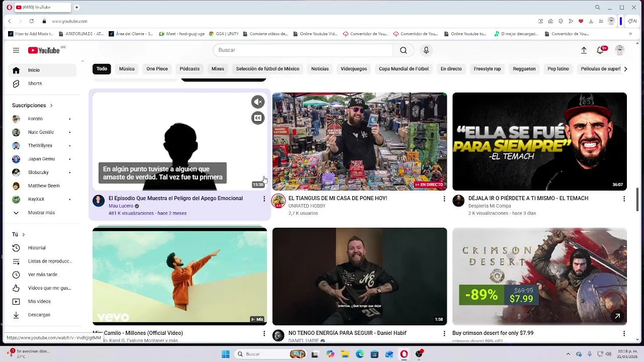644x362 pixels.
Task: Open video title EL TIANGUIS DE MI CASA
Action: point(338,199)
